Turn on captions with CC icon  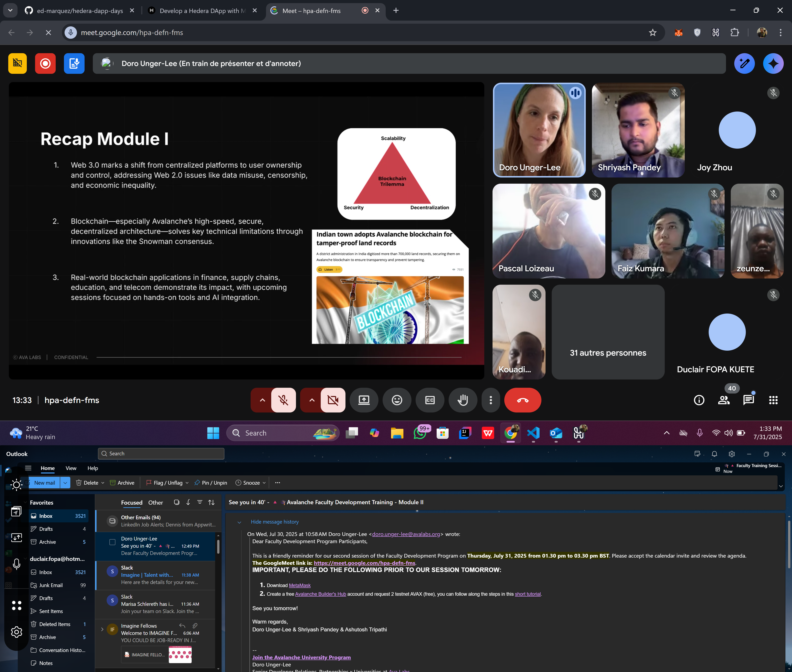click(x=430, y=400)
